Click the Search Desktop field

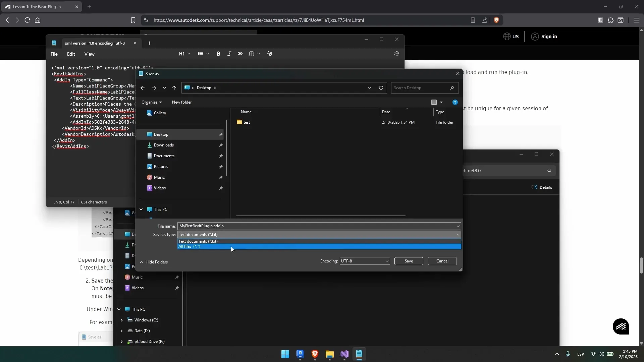tap(425, 88)
